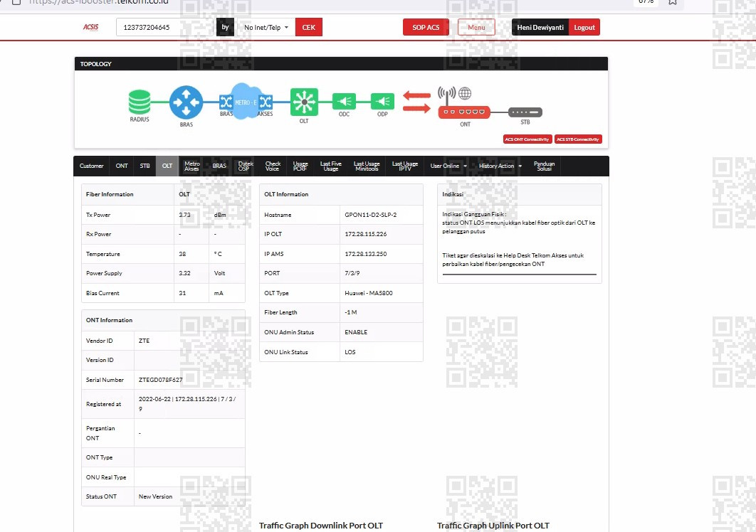Click hostname value GPON11-D2-SLP-2

click(x=371, y=215)
